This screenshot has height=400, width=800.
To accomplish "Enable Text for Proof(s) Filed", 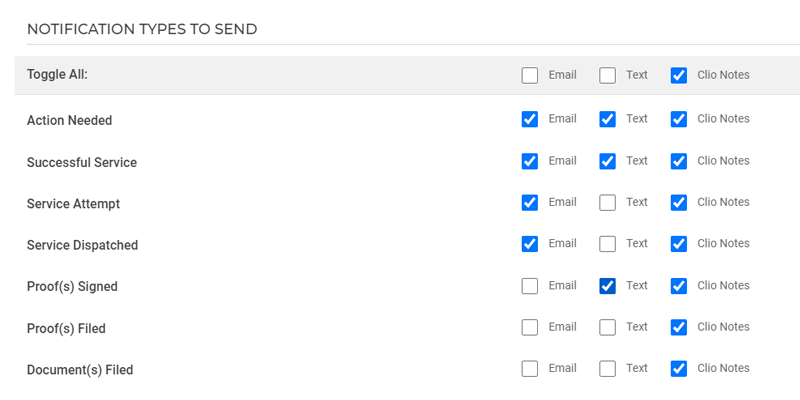I will tap(607, 327).
